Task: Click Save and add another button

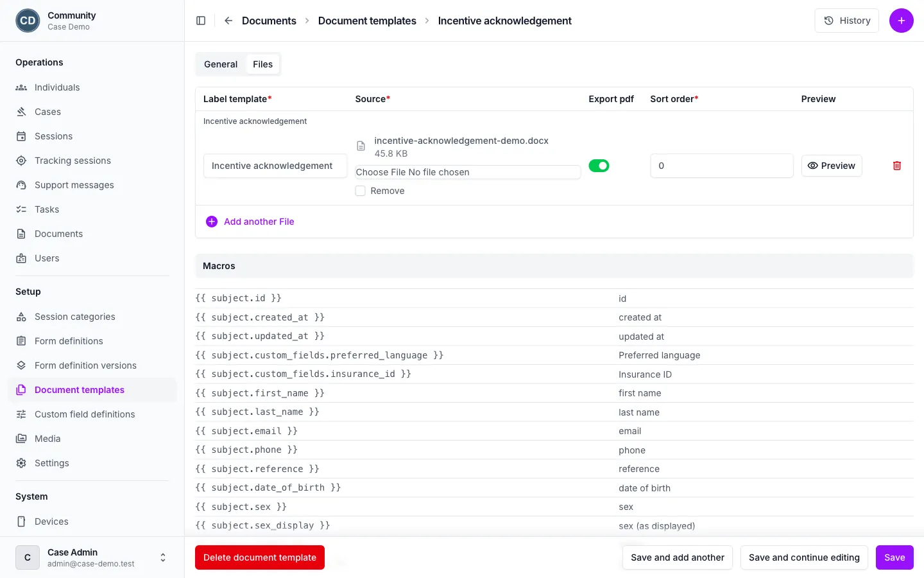Action: click(678, 557)
